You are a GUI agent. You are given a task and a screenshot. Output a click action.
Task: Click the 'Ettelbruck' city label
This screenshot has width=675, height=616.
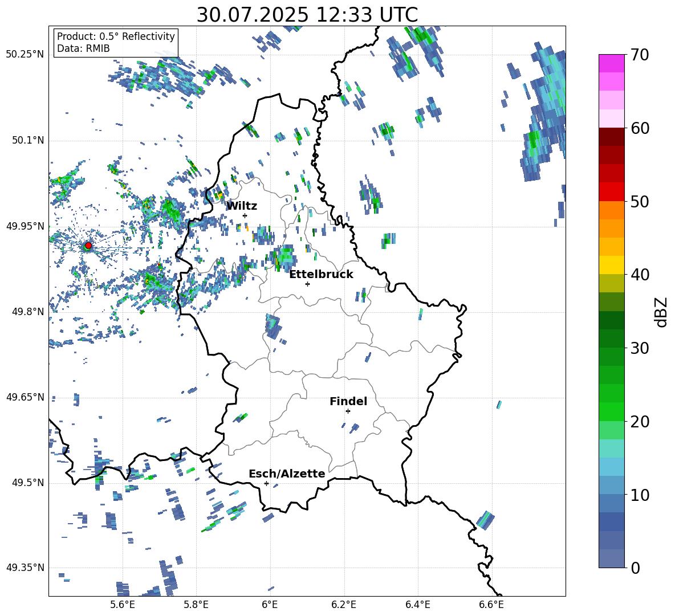321,275
